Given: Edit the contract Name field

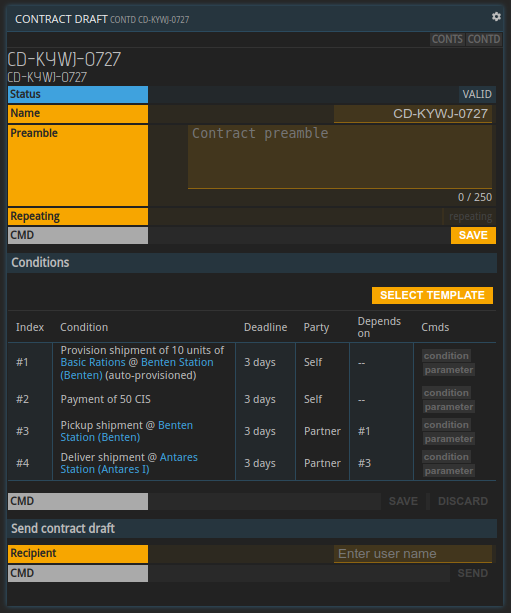Looking at the screenshot, I should (x=413, y=114).
